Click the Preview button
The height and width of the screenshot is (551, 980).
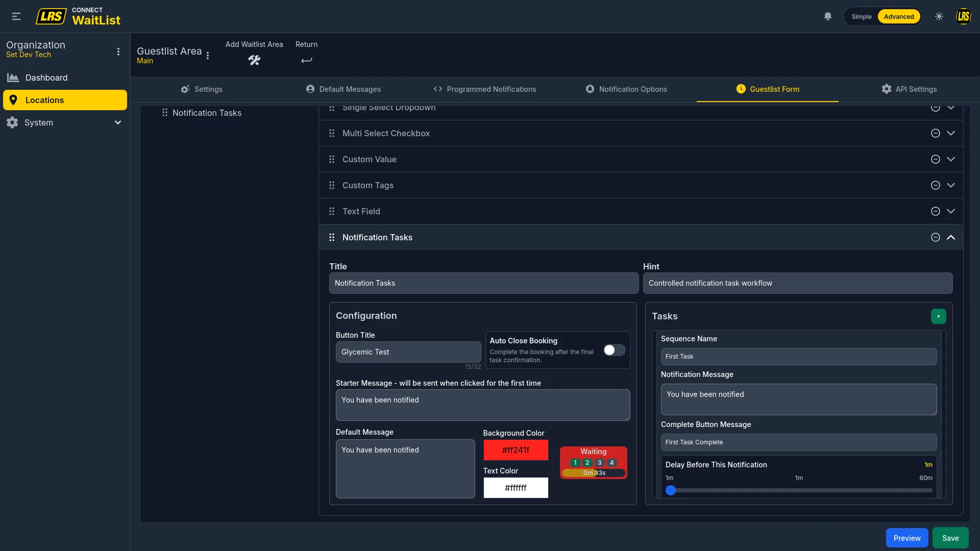[907, 538]
